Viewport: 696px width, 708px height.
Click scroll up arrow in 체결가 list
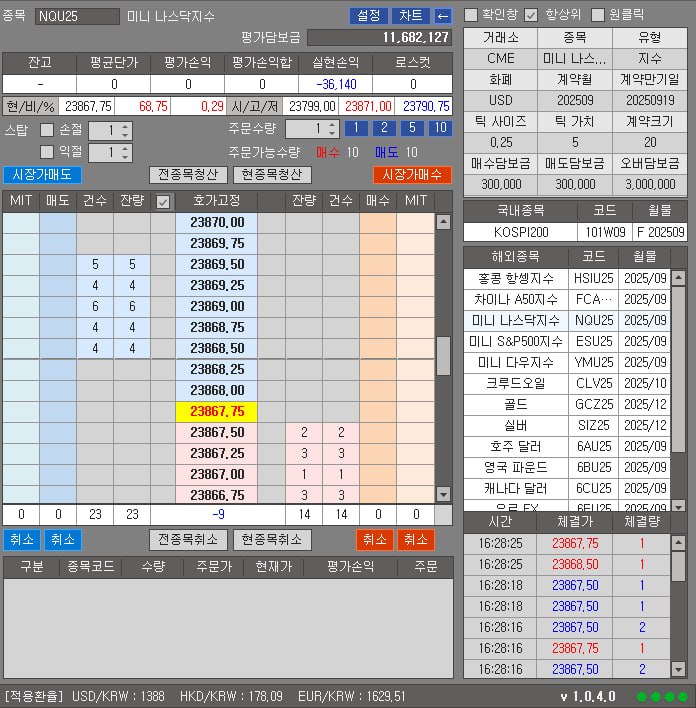[x=678, y=543]
